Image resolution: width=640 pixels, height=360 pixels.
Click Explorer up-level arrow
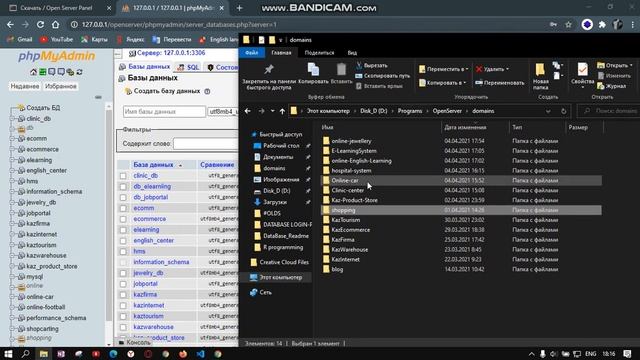point(282,111)
